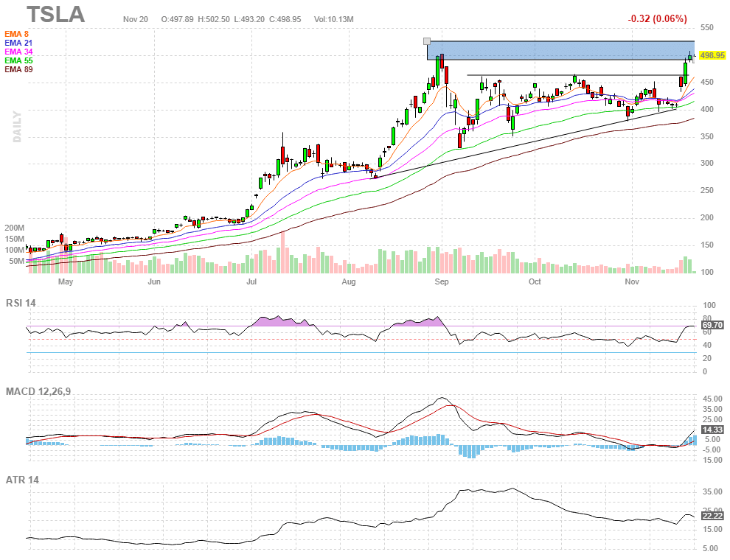The width and height of the screenshot is (730, 560).
Task: Click the Sep label on the time axis
Action: coord(442,281)
